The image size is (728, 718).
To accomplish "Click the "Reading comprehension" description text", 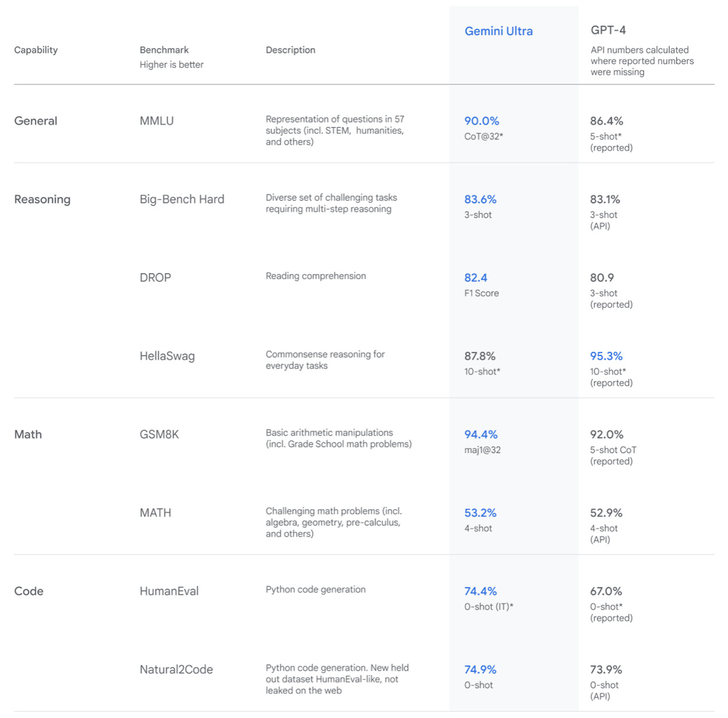I will pos(316,276).
